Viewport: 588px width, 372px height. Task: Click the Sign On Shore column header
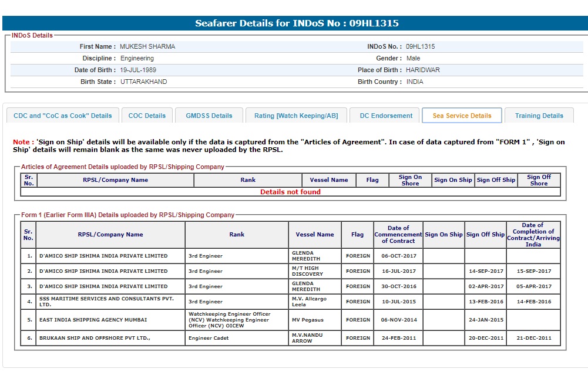(x=410, y=180)
